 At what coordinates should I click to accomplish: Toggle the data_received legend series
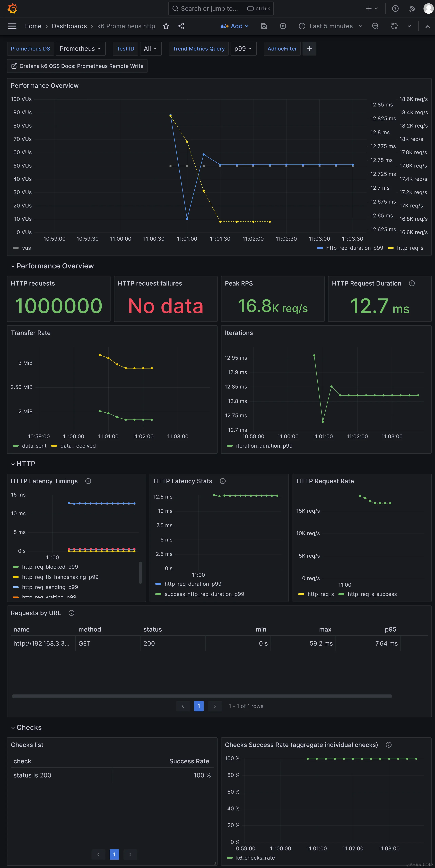(78, 446)
